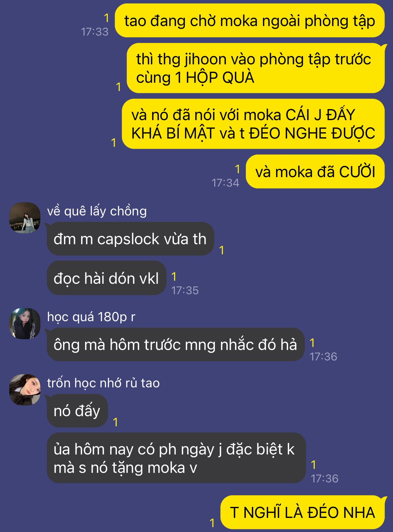This screenshot has width=393, height=532.
Task: Open avatar of "học quá 180p r"
Action: click(25, 323)
